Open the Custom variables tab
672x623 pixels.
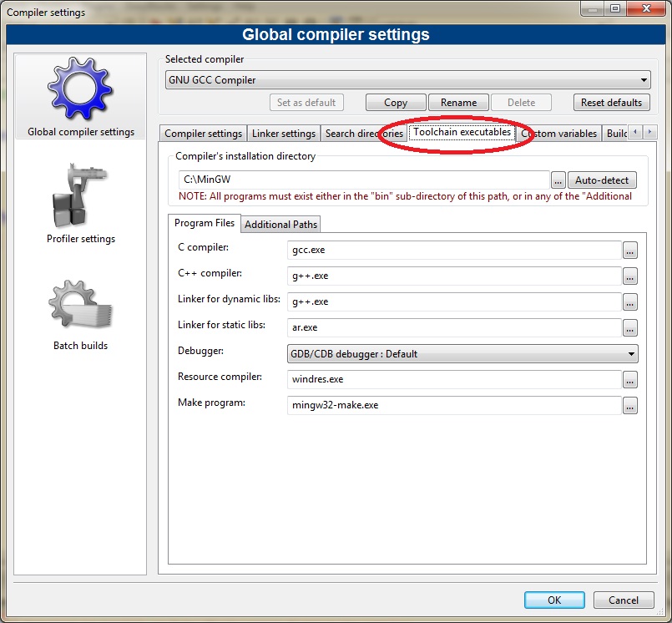click(x=558, y=134)
